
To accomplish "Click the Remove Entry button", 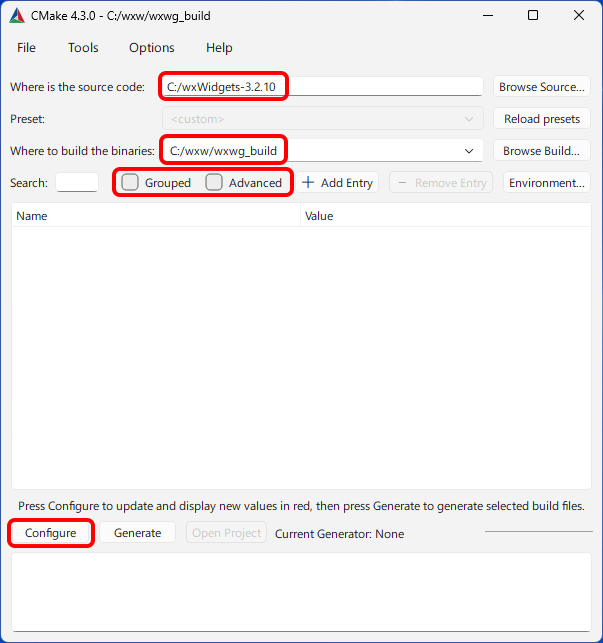I will (x=441, y=182).
